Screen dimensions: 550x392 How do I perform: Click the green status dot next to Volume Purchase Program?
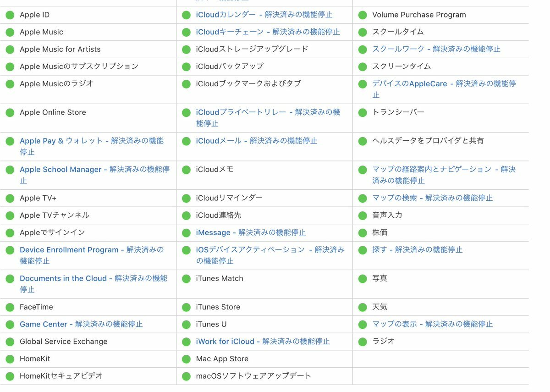pyautogui.click(x=363, y=15)
